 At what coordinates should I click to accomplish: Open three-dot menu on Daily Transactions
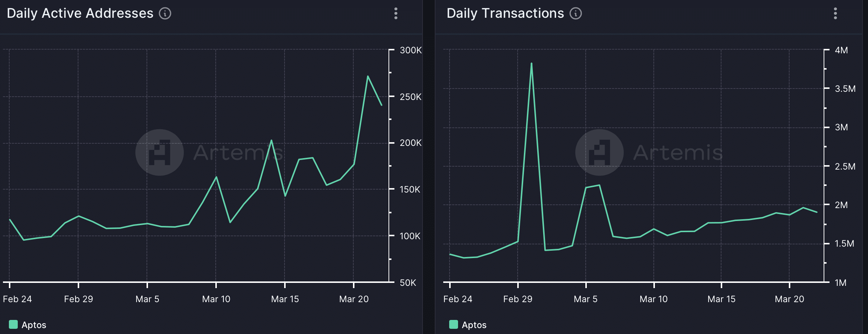coord(835,14)
